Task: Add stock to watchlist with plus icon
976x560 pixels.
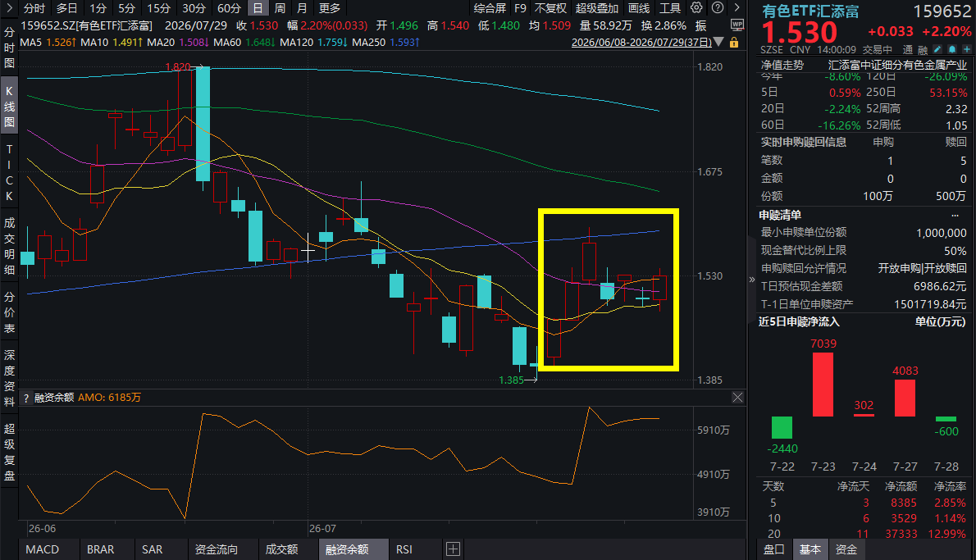Action: [x=966, y=49]
